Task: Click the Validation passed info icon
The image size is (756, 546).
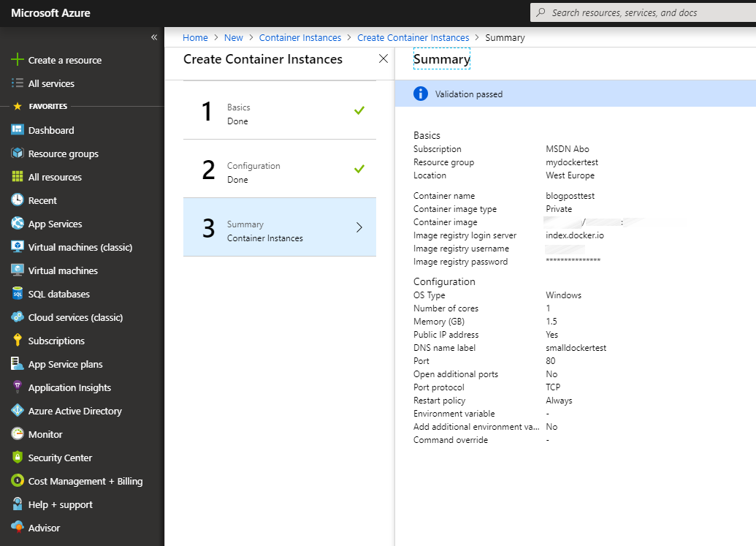Action: tap(421, 94)
